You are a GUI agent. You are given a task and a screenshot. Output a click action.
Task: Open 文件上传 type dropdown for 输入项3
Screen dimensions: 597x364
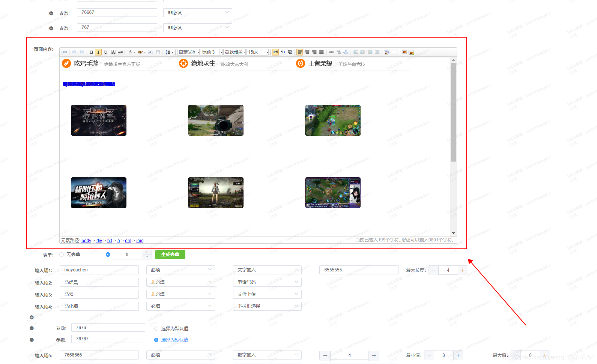267,294
